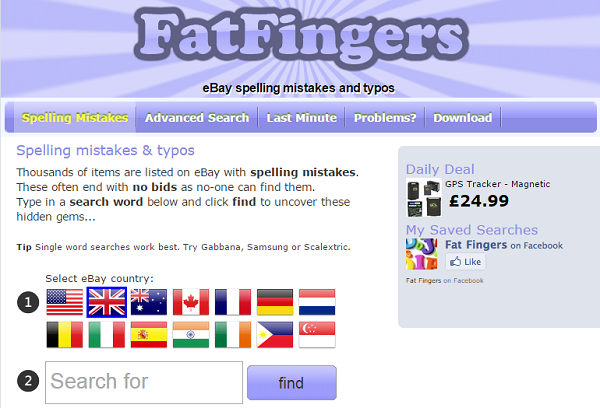This screenshot has height=408, width=600.
Task: Choose the Spain flag
Action: click(x=149, y=335)
